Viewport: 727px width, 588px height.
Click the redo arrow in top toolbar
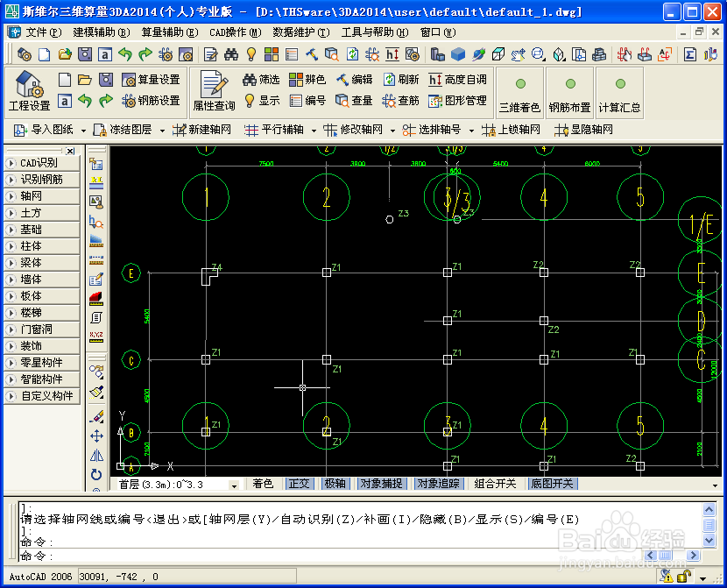[x=145, y=54]
